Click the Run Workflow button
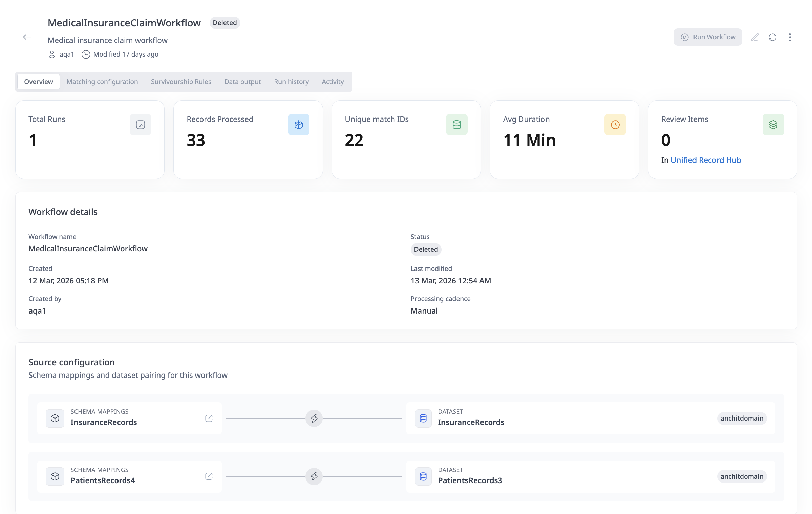 pos(707,37)
